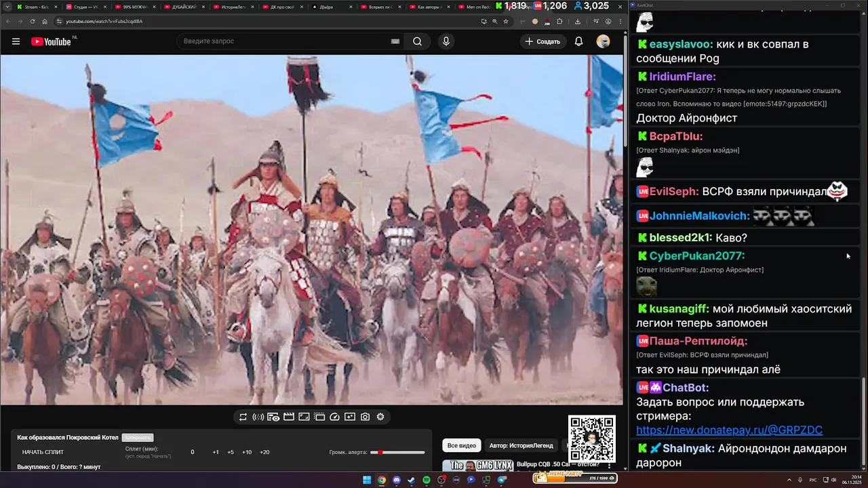Screen dimensions: 868x488
Task: Click the playback speed gauge icon
Action: (334, 417)
